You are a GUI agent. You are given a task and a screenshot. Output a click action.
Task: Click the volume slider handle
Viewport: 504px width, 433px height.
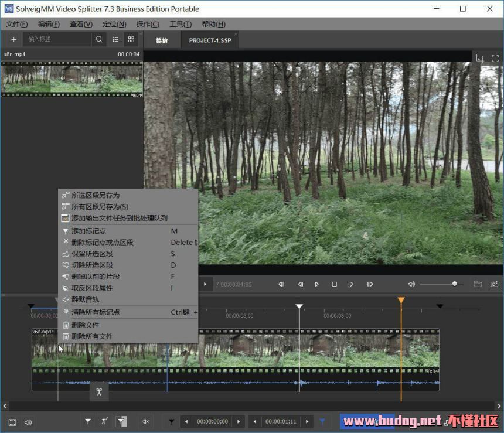455,284
